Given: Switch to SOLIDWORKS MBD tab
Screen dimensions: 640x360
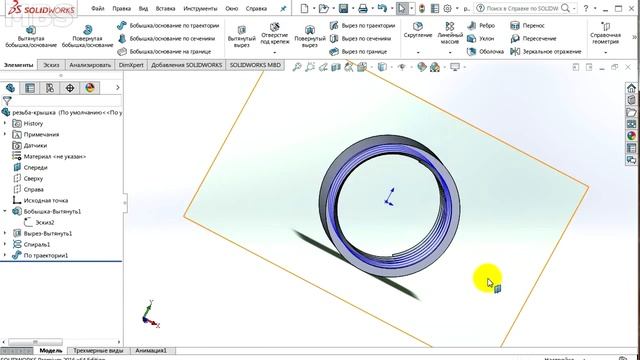Looking at the screenshot, I should click(x=255, y=65).
